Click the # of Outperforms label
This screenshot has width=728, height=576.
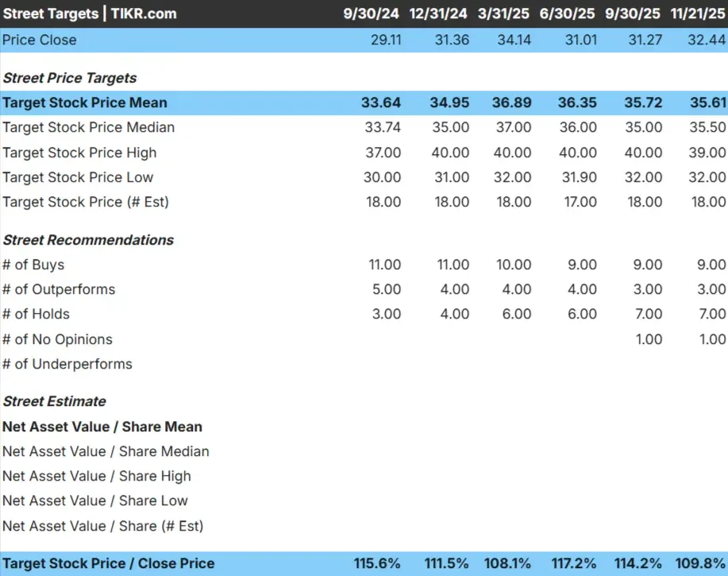59,289
